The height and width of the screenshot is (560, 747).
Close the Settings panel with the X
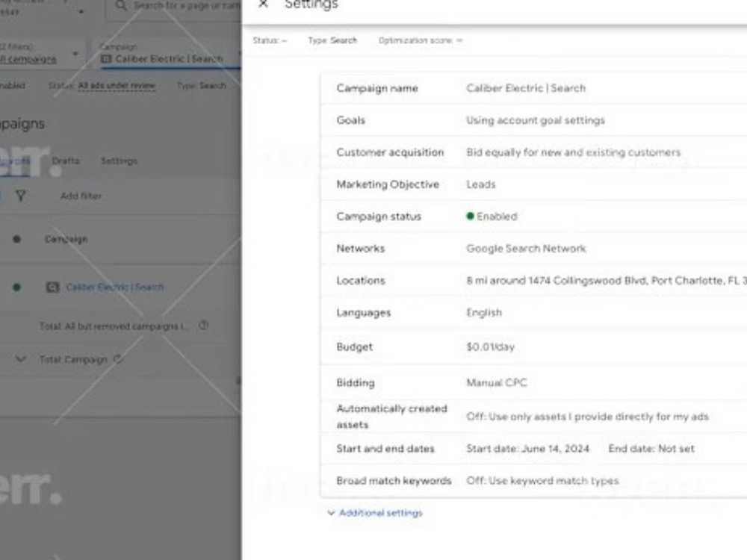tap(263, 4)
